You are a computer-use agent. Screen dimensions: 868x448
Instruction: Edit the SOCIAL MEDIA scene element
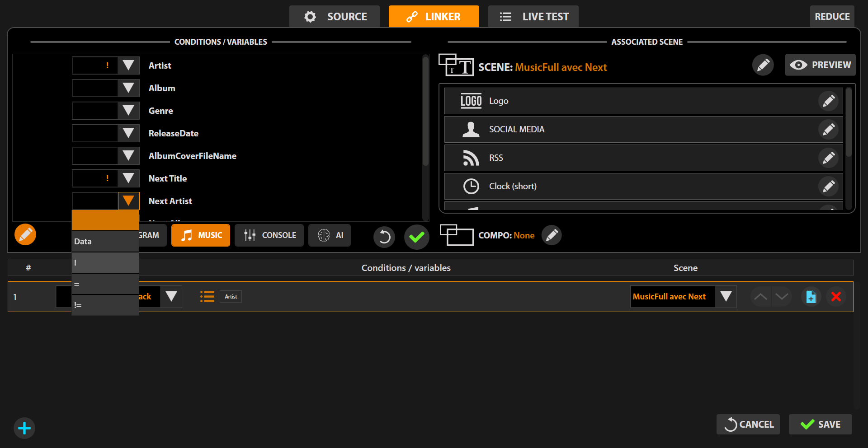point(828,130)
